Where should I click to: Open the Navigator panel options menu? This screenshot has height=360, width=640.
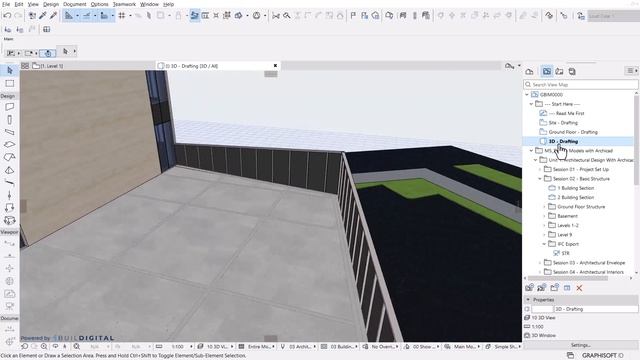(632, 71)
